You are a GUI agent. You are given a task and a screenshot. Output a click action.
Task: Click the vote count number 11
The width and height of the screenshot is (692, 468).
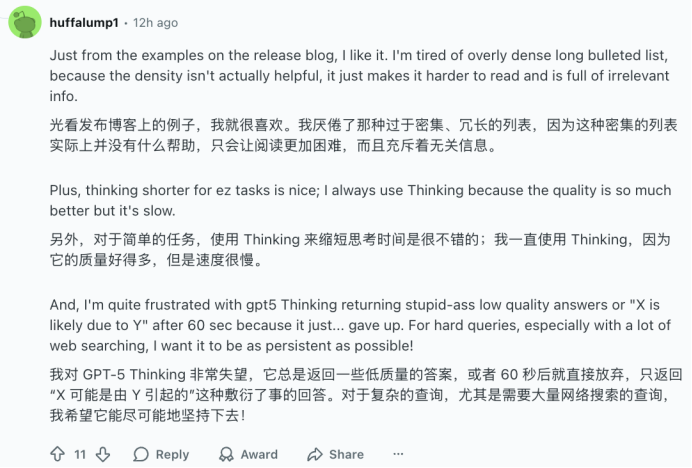click(x=80, y=454)
